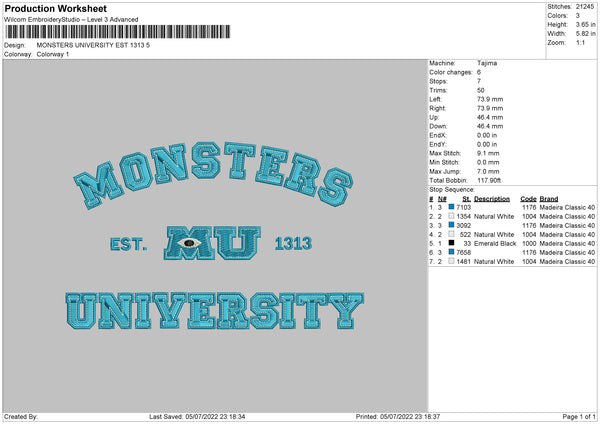Click the Printed timestamp in footer
The height and width of the screenshot is (424, 600).
(x=398, y=416)
